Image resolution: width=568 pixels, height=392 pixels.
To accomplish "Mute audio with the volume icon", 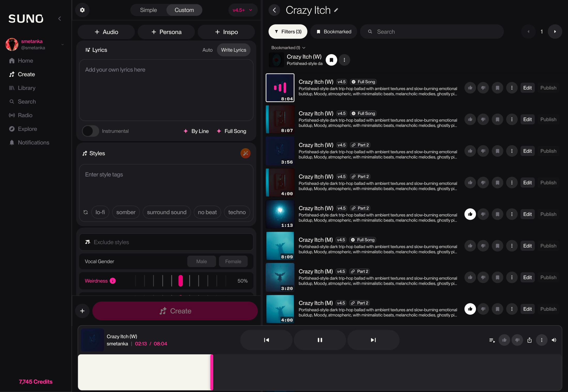I will tap(554, 340).
